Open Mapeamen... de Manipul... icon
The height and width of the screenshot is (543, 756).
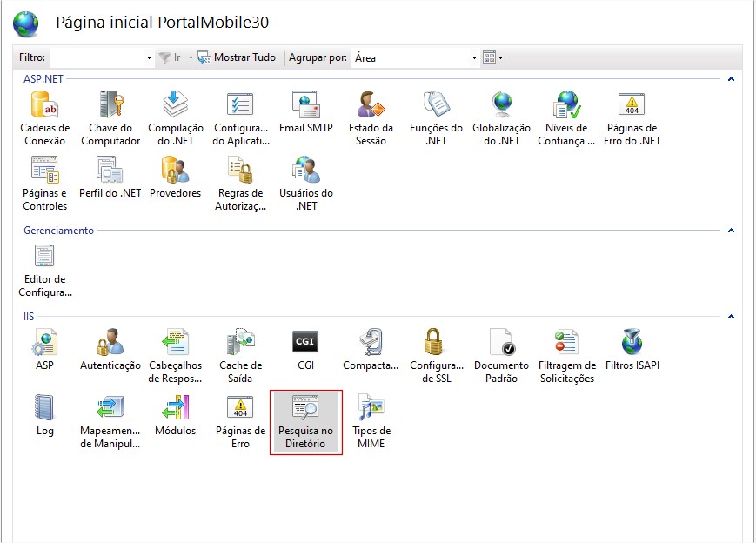(110, 421)
